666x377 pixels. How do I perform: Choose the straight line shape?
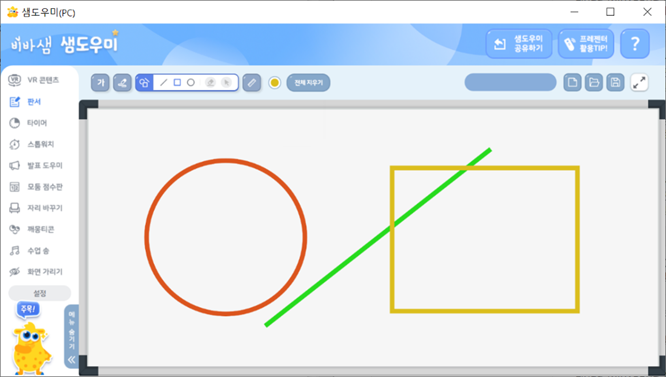point(164,82)
